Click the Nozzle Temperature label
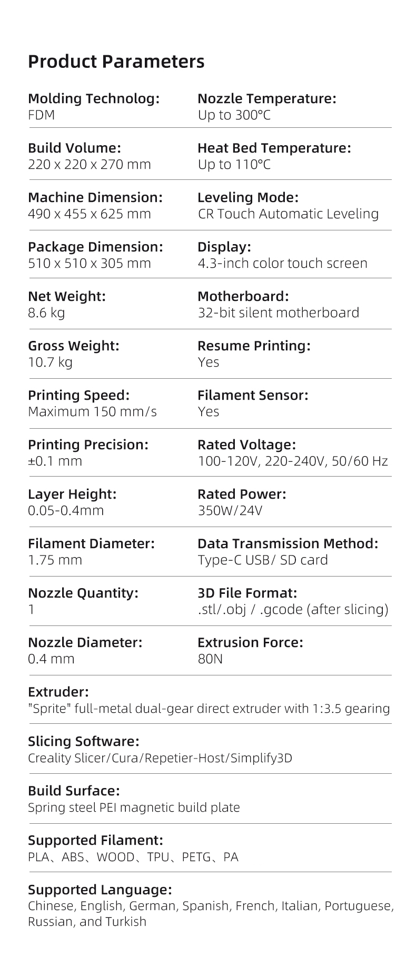416x980 pixels. pos(266,98)
